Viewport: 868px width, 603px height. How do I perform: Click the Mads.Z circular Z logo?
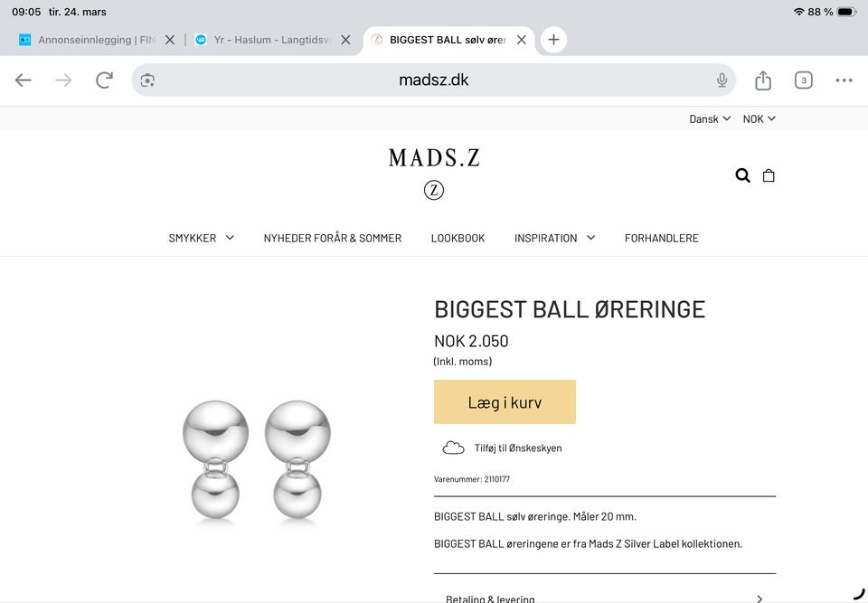coord(434,191)
